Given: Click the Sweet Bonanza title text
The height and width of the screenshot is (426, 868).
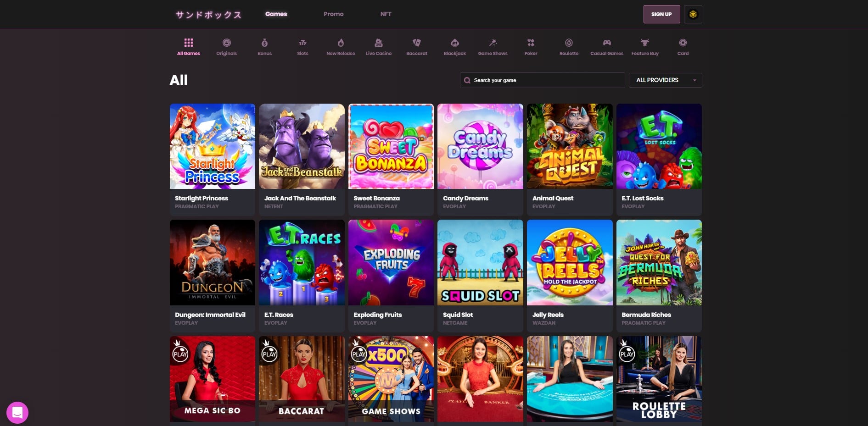Looking at the screenshot, I should click(x=377, y=198).
